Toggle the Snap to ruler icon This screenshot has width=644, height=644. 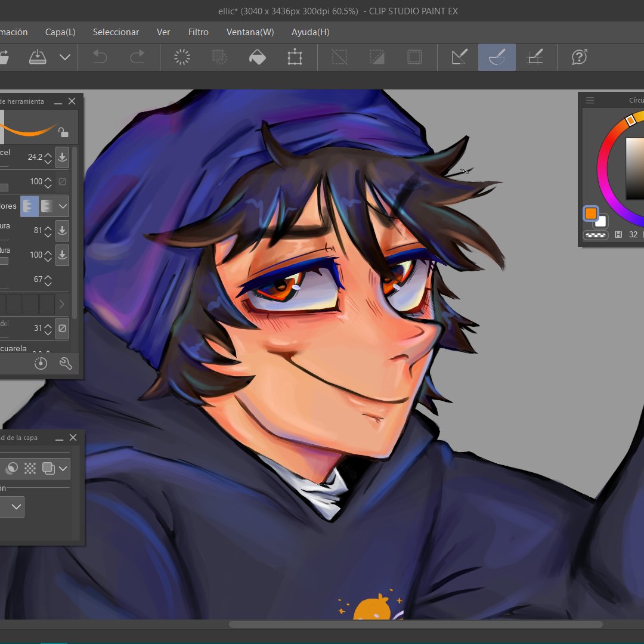pyautogui.click(x=459, y=57)
